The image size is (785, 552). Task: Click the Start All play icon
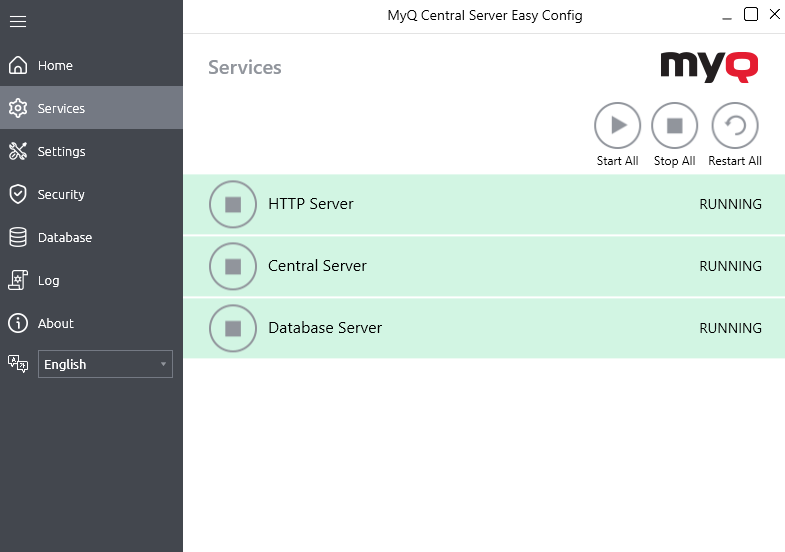coord(617,126)
